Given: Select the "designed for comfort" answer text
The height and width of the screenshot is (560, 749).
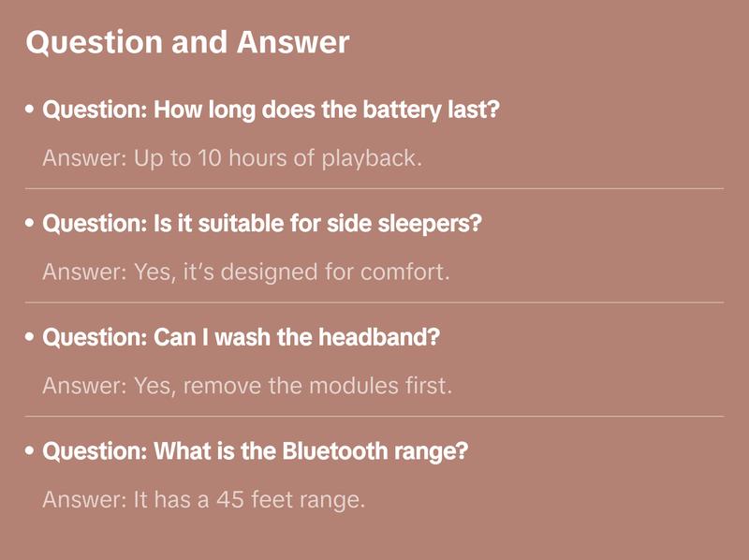Looking at the screenshot, I should 246,273.
